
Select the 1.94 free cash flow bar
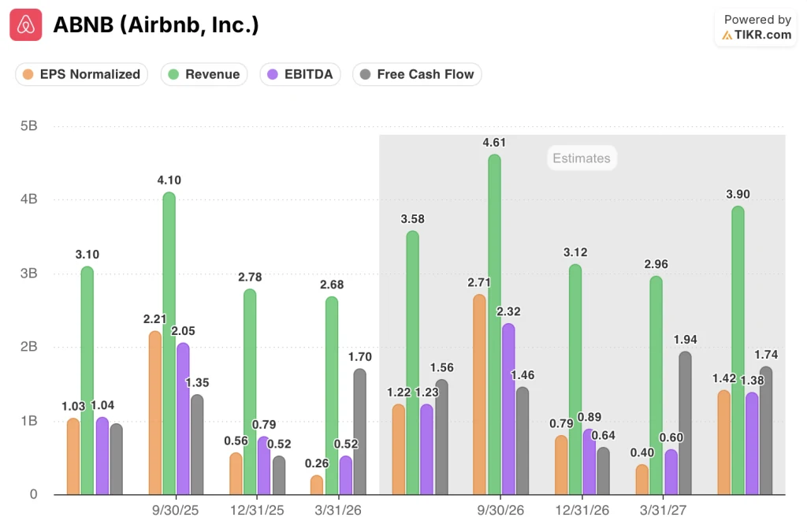coord(685,423)
